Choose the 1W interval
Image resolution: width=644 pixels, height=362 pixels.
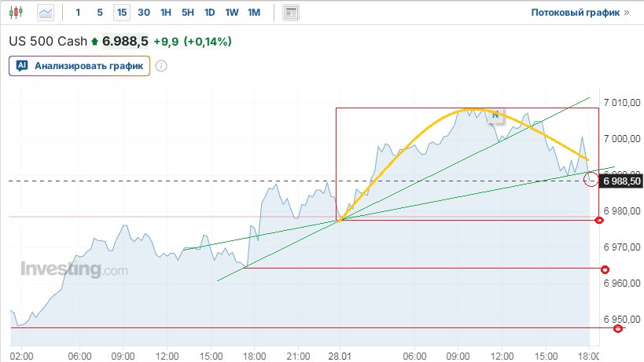(231, 13)
